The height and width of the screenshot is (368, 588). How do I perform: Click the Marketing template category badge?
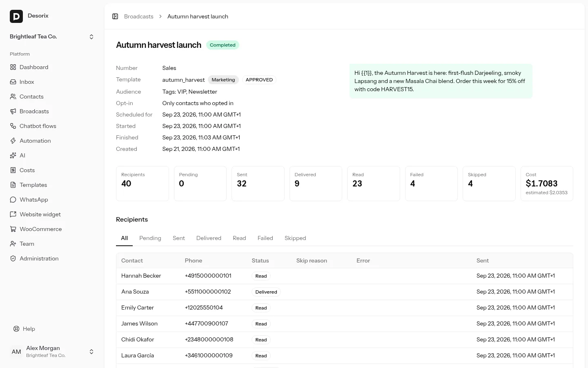223,80
